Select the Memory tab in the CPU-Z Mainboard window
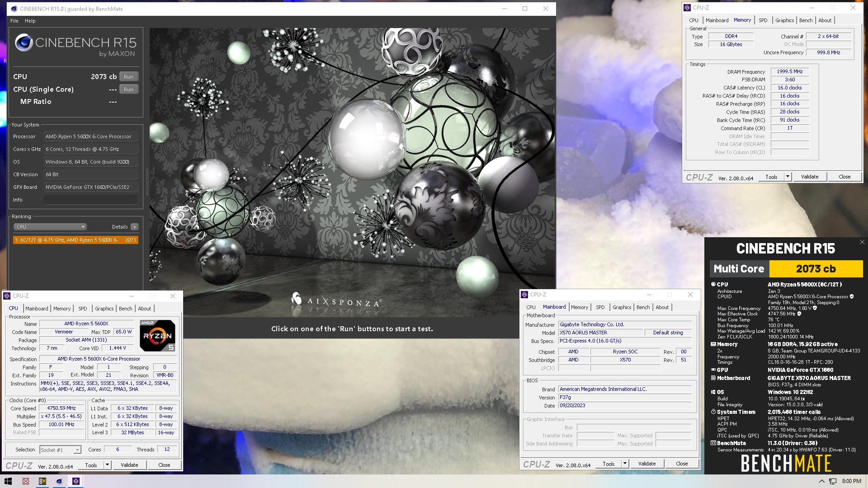 pos(579,307)
